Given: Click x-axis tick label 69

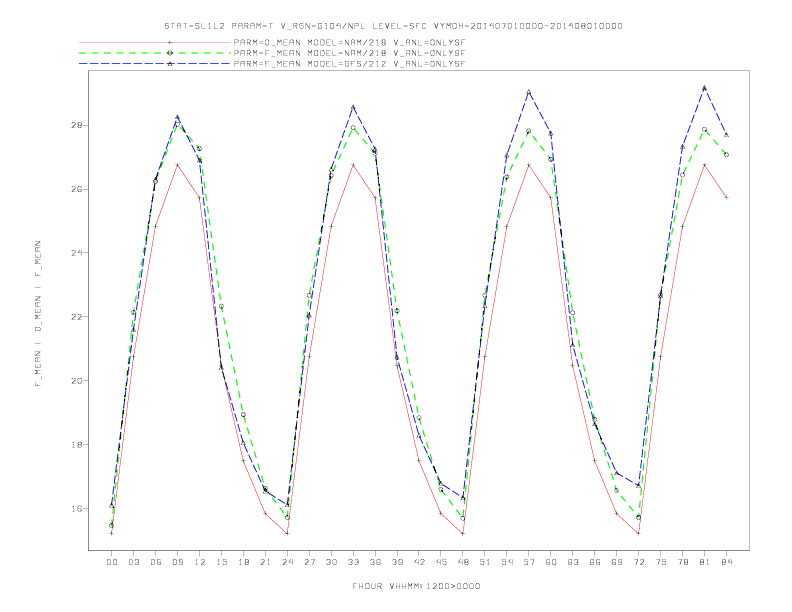Looking at the screenshot, I should tap(617, 562).
